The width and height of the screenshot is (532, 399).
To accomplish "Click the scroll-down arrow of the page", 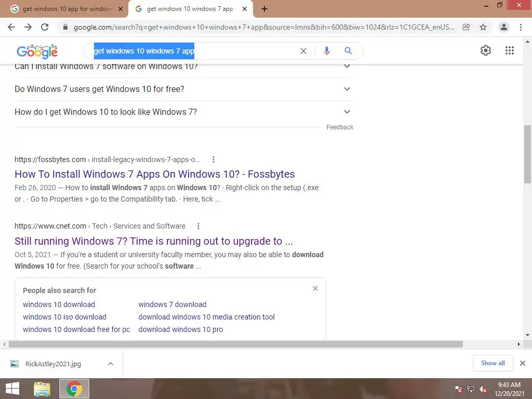I will click(x=527, y=335).
